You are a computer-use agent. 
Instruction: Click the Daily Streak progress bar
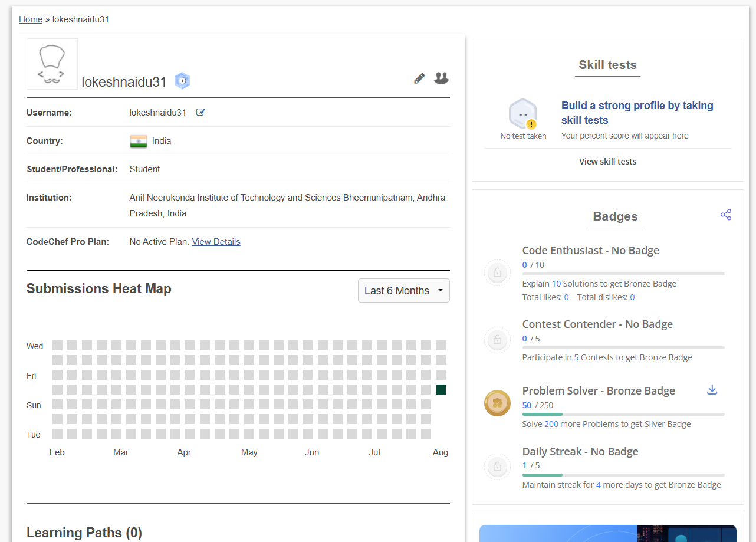(623, 475)
